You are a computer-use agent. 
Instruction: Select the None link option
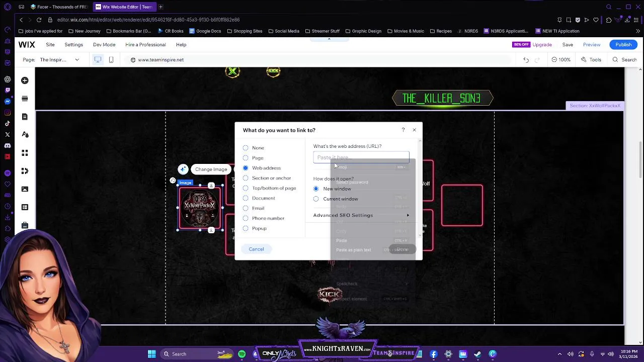[246, 148]
